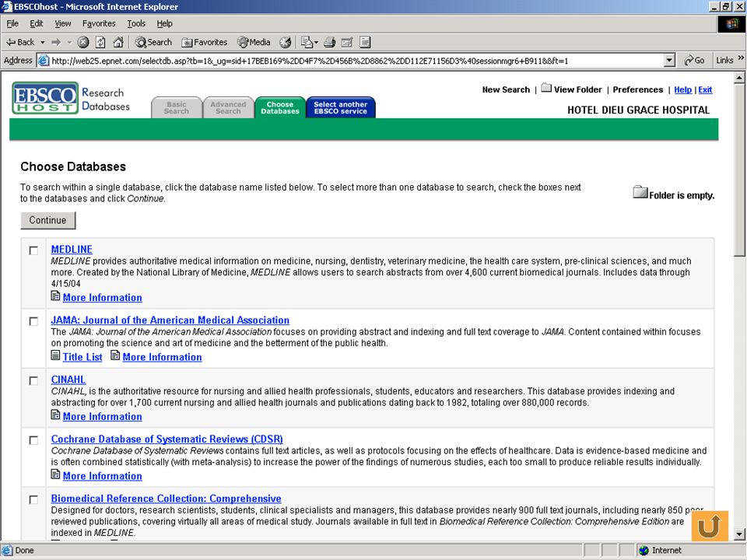Click the document icon beside CINAHL More Information
Image resolution: width=747 pixels, height=560 pixels.
(56, 415)
